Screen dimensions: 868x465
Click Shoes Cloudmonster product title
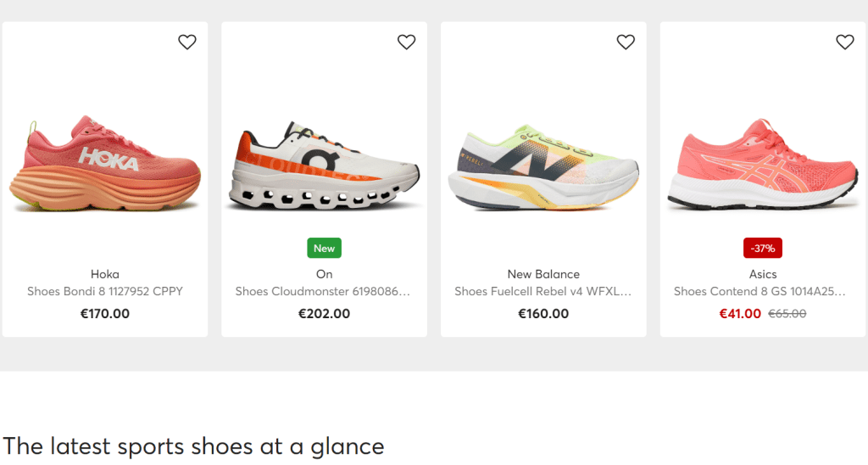[x=323, y=291]
